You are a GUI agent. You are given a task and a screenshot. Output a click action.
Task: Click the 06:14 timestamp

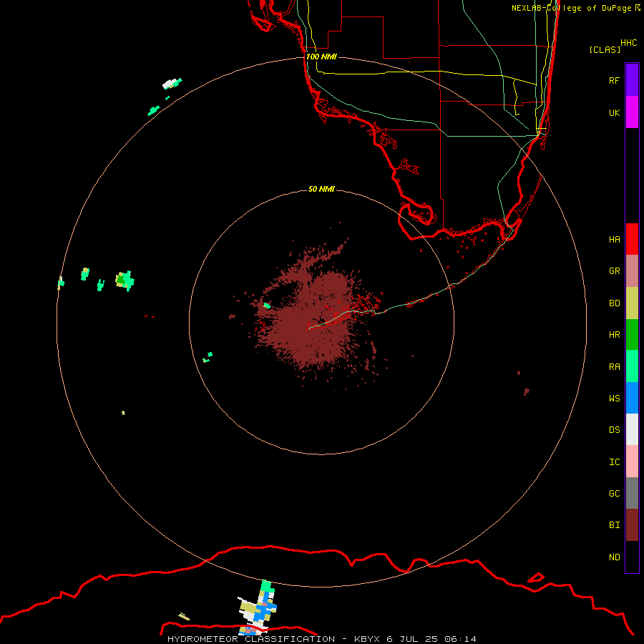coord(460,639)
